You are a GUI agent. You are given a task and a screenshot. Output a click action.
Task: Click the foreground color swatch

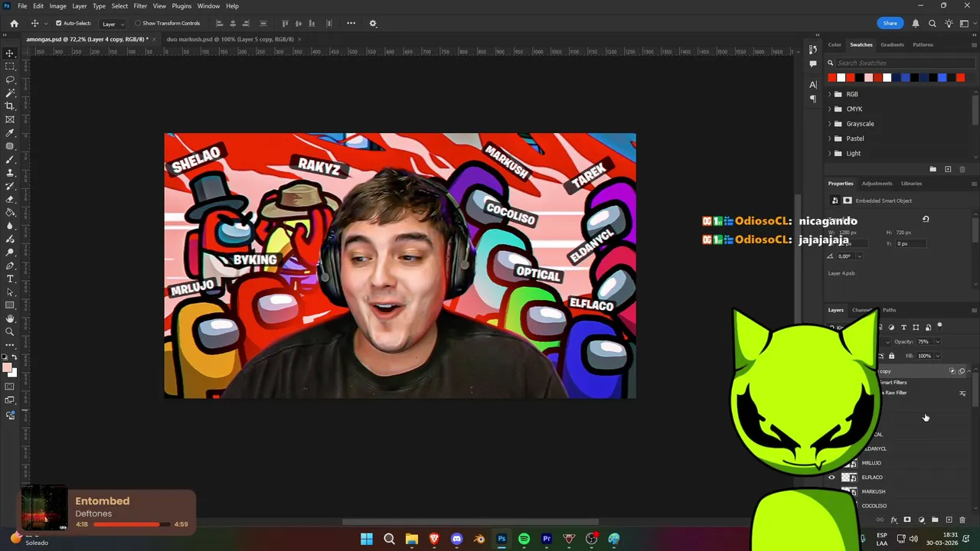(x=8, y=369)
